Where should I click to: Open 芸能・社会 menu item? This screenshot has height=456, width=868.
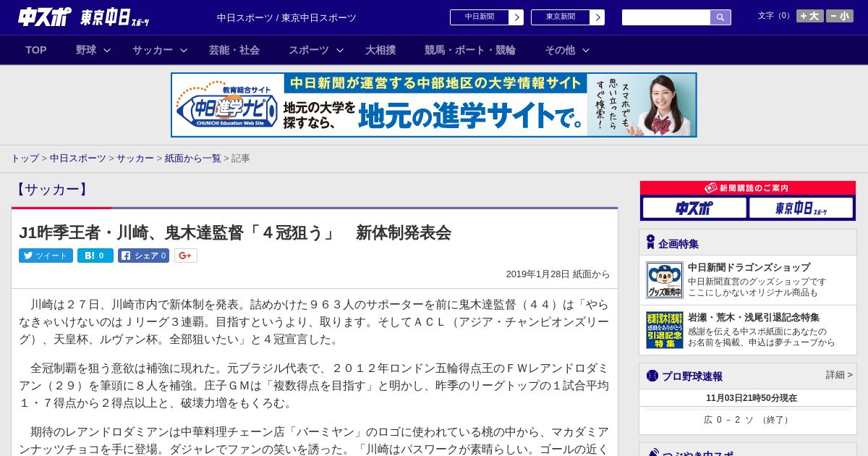click(234, 50)
